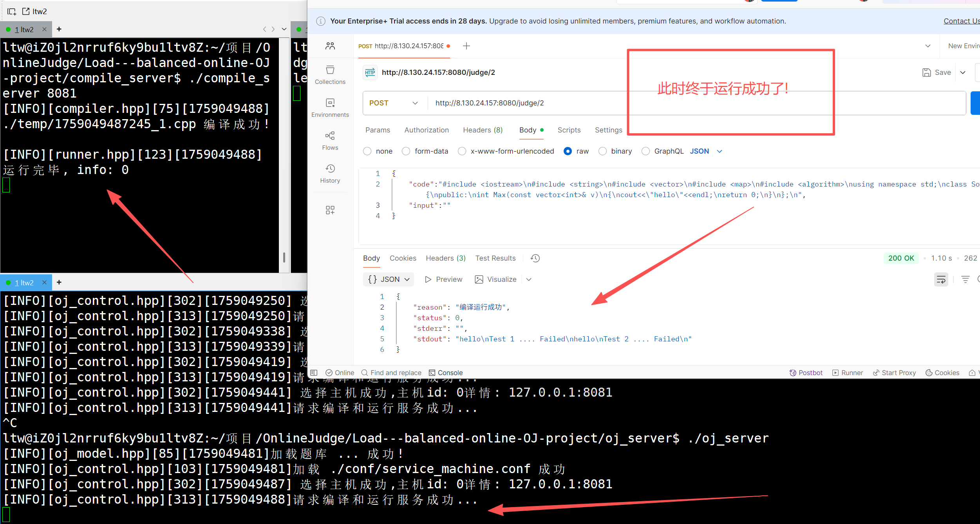Open the Environments sidebar panel
Screen dimensions: 980x524
click(x=330, y=108)
